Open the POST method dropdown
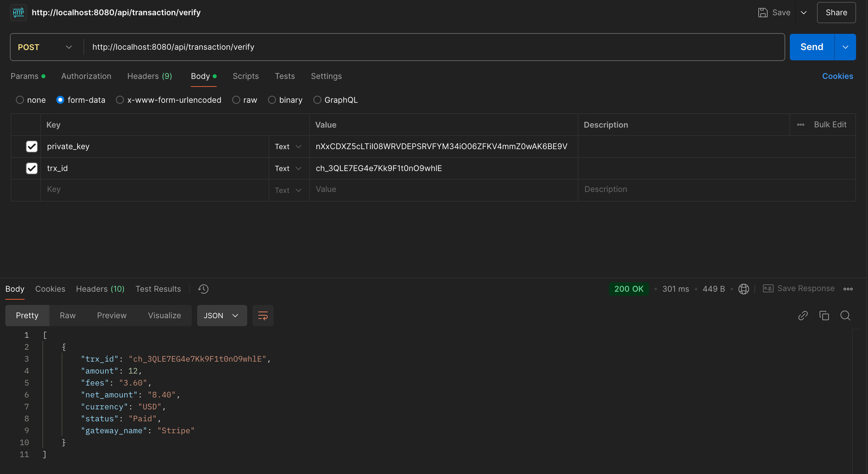 [45, 47]
